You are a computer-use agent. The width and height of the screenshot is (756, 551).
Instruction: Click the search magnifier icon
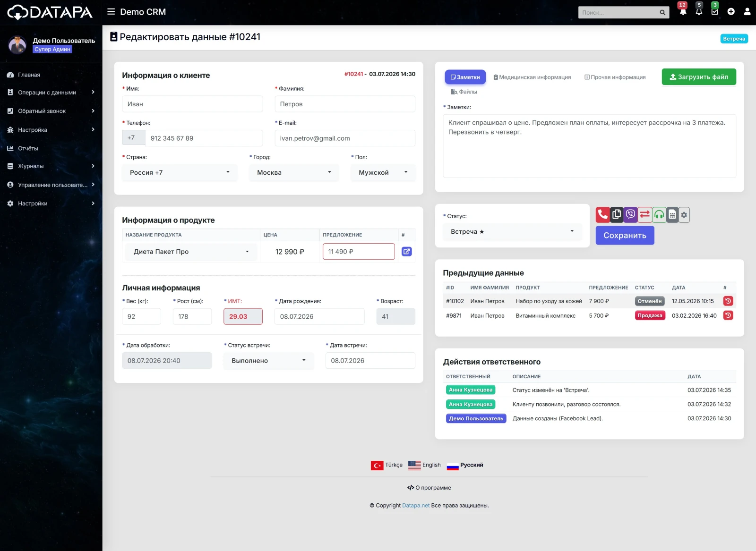(662, 13)
